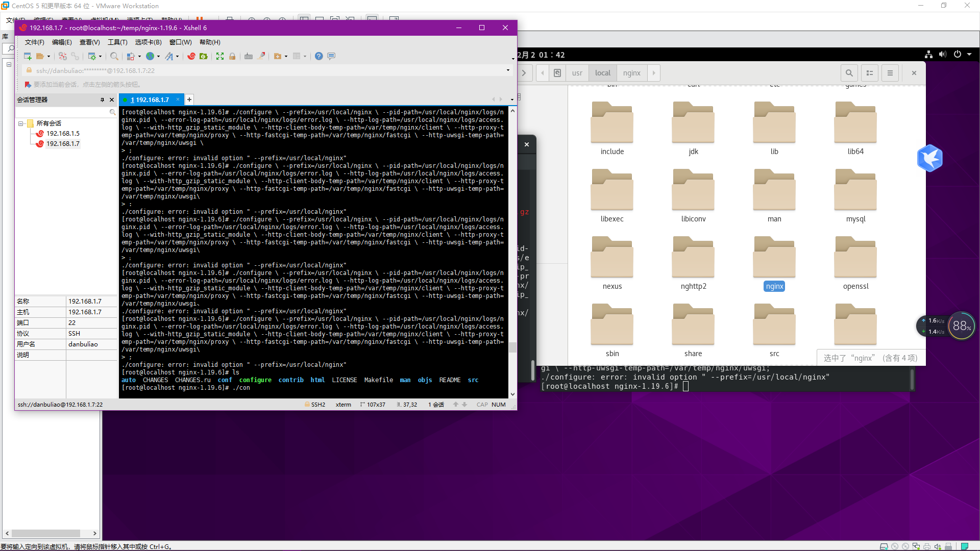Click the feedback chat bubble icon
This screenshot has height=551, width=980.
coord(331,56)
